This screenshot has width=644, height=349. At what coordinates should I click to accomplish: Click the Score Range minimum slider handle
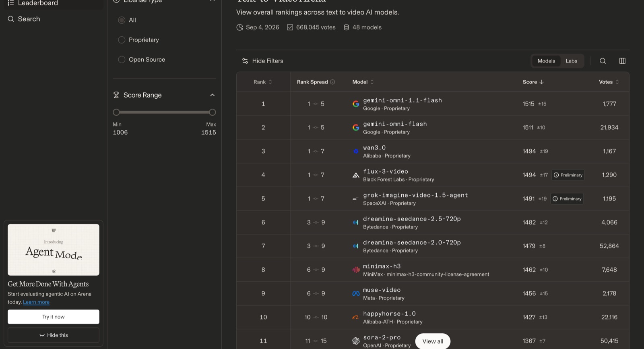click(x=116, y=112)
